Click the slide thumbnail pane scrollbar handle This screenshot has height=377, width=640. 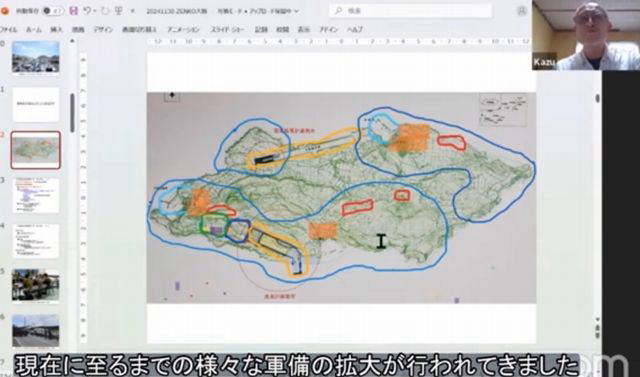click(x=72, y=113)
